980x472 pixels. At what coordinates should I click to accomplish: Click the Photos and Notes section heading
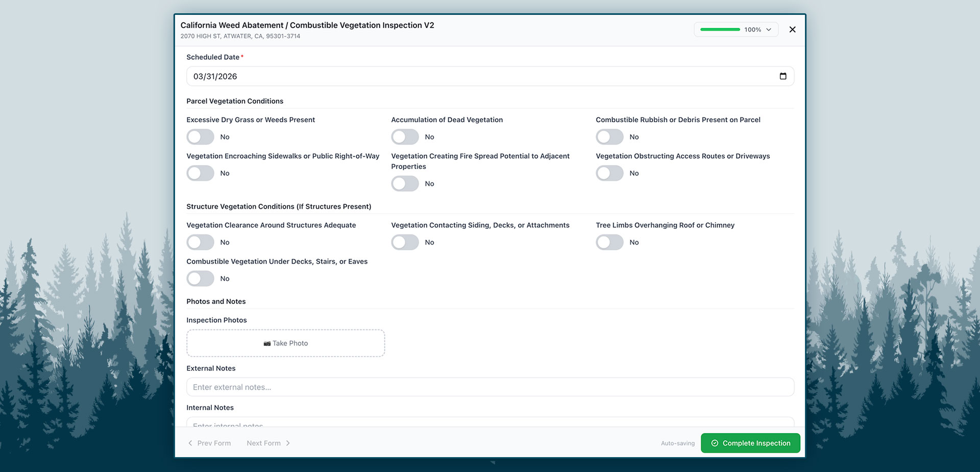[x=216, y=301]
